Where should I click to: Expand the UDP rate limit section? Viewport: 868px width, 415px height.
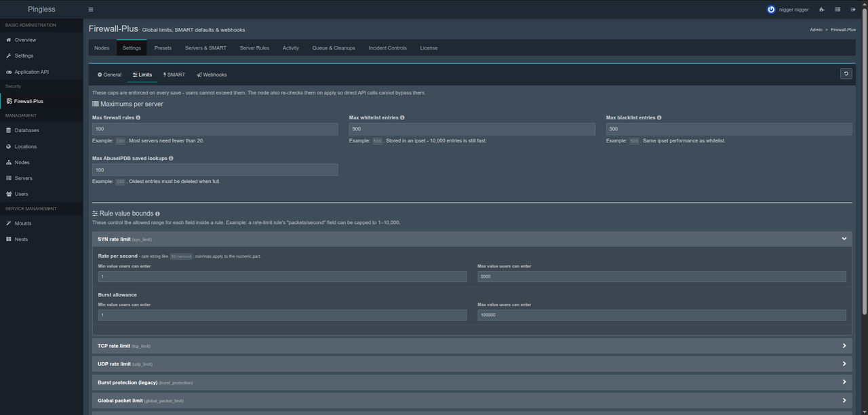pos(472,364)
